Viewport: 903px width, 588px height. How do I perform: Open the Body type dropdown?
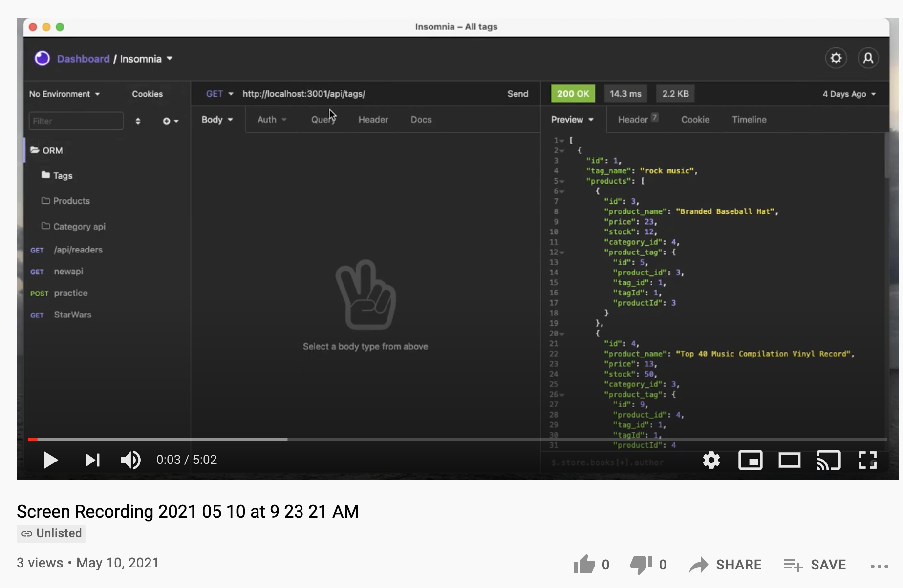217,120
